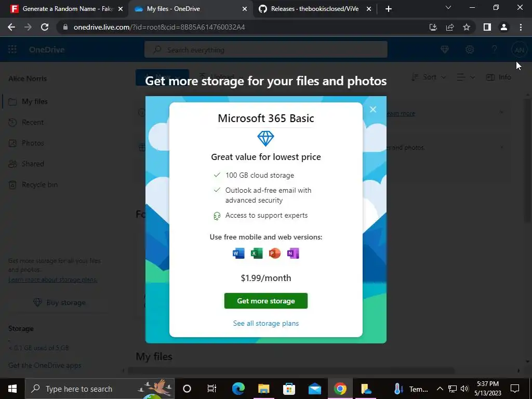The height and width of the screenshot is (399, 532).
Task: Close the Releases GitHub tab
Action: coord(369,9)
